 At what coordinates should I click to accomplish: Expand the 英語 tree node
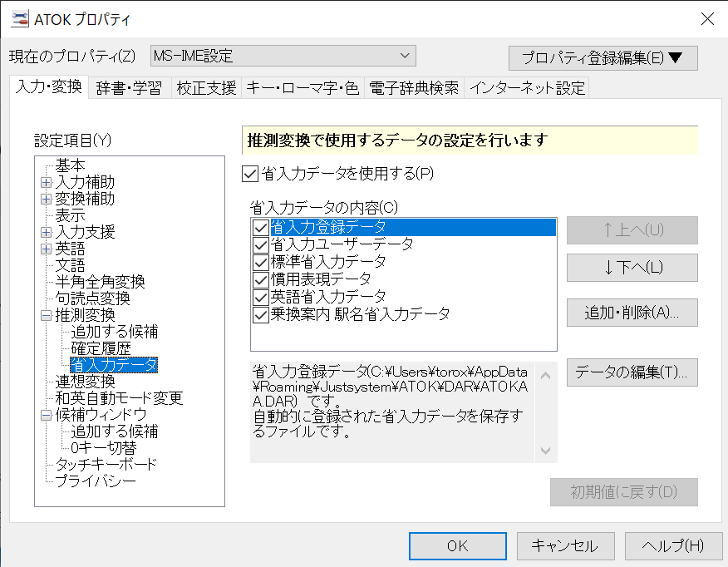pyautogui.click(x=46, y=249)
